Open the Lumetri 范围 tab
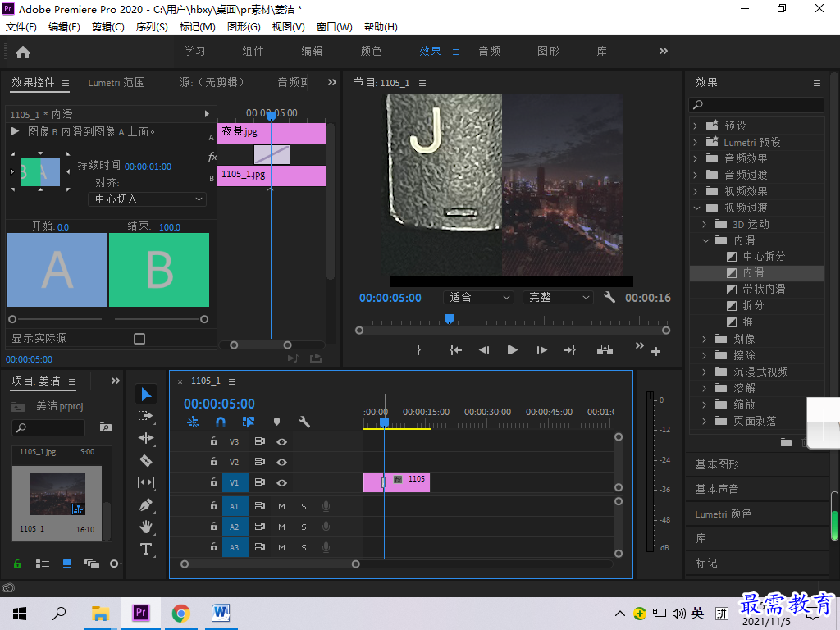Screen dimensions: 840x630 [116, 83]
